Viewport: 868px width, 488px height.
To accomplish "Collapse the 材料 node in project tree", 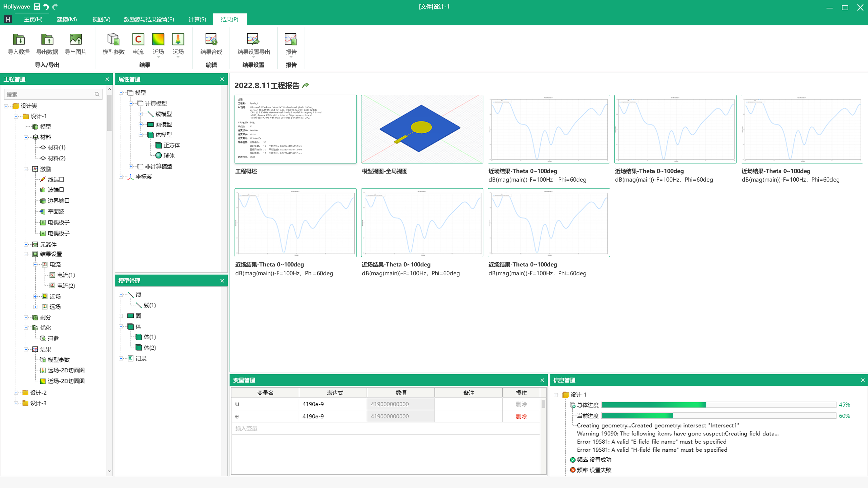I will [x=26, y=137].
